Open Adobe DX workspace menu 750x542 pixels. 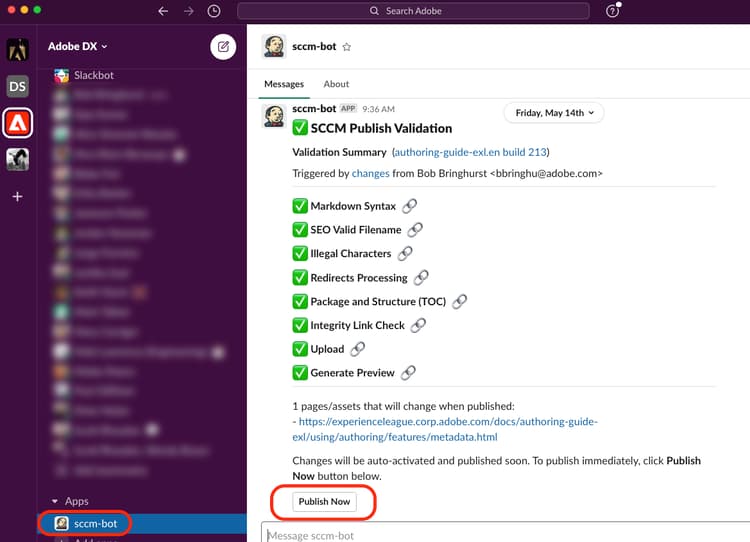[x=77, y=46]
